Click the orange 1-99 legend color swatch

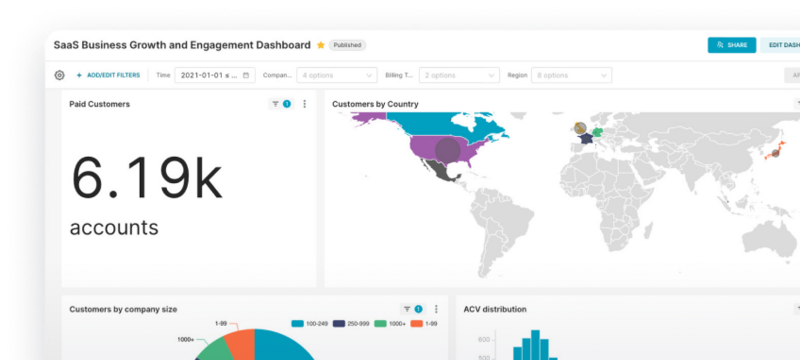pos(417,324)
